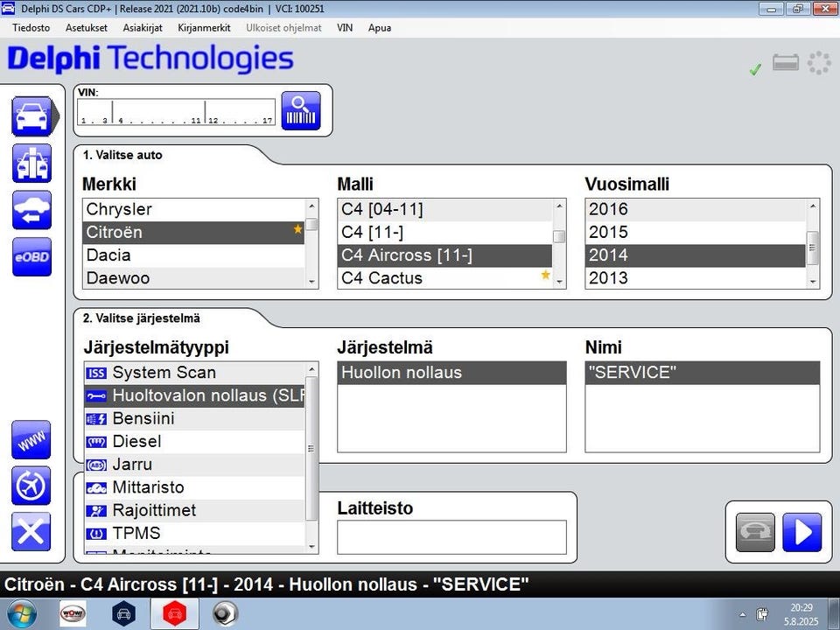840x630 pixels.
Task: Click the dotted circle activity indicator
Action: (x=819, y=63)
